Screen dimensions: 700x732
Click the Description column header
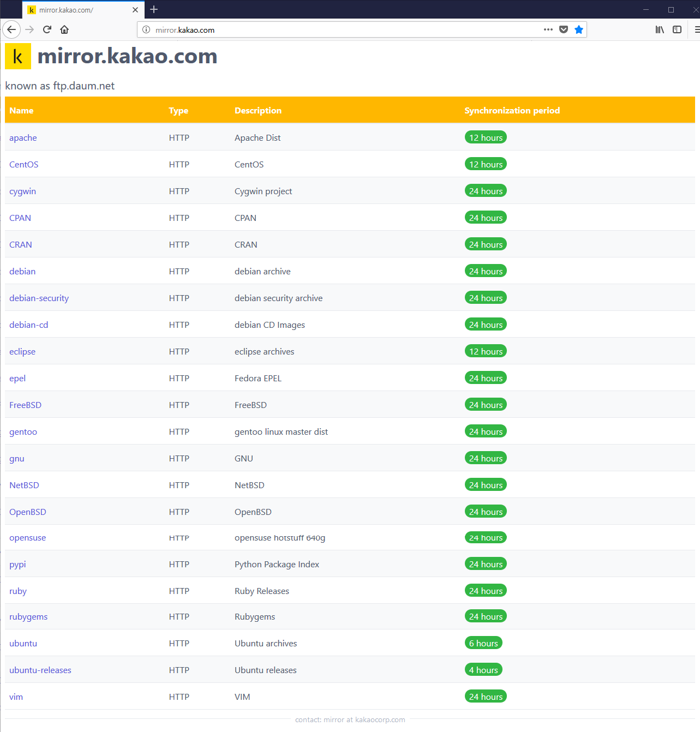click(258, 110)
